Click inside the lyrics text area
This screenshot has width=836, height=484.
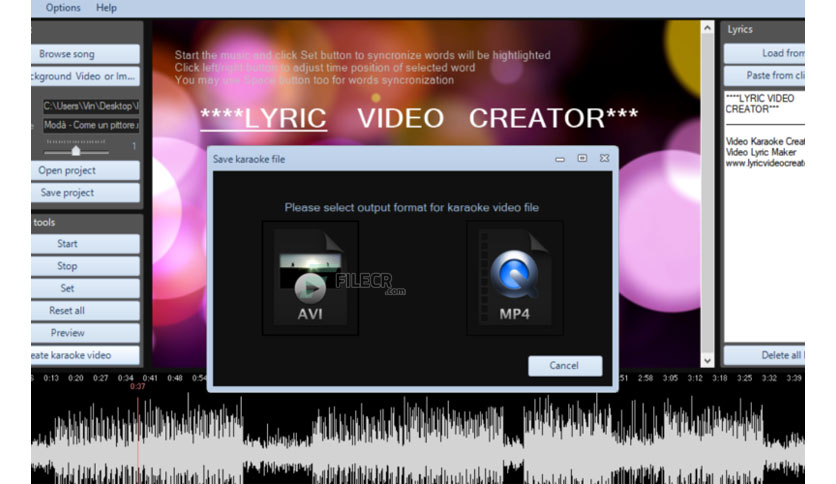coord(764,216)
